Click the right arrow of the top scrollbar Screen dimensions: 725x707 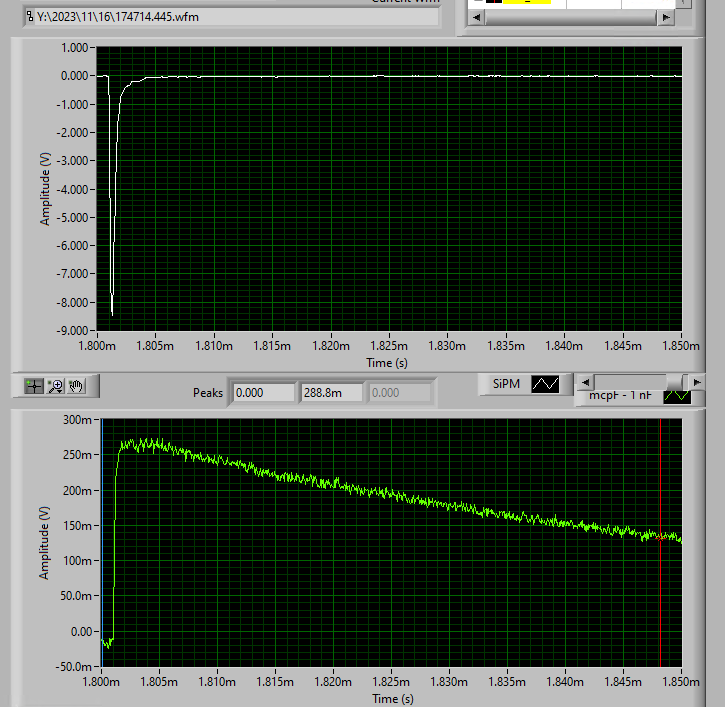pyautogui.click(x=666, y=18)
